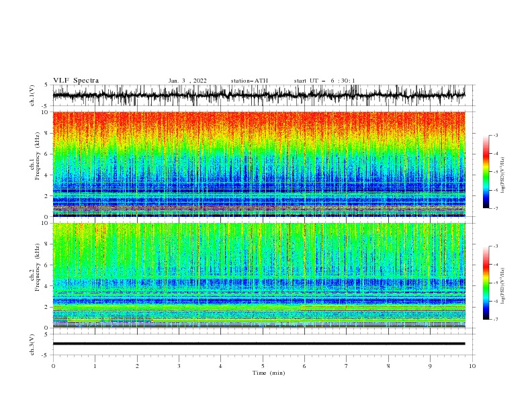Click the "start UT = 6 :30: 1" text

coord(324,81)
